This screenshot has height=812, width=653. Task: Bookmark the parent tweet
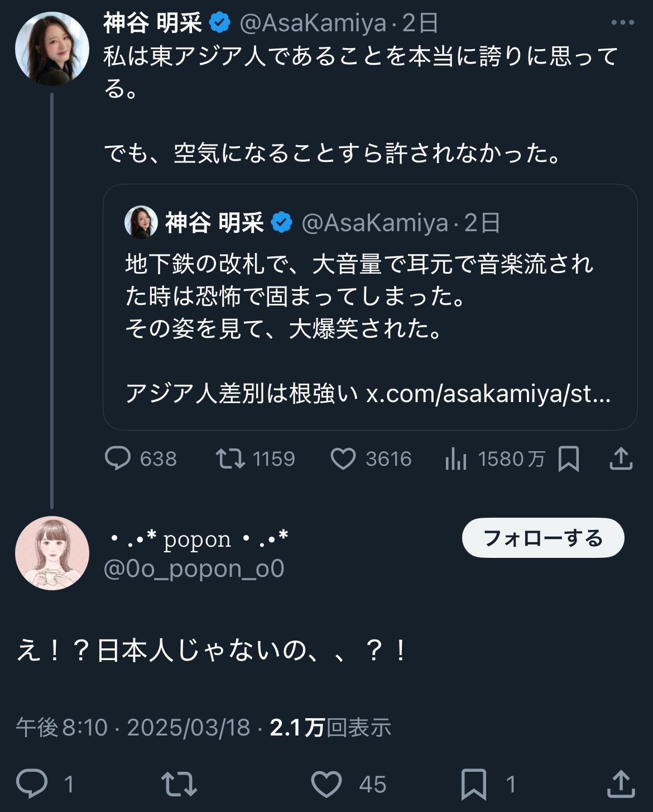click(569, 459)
